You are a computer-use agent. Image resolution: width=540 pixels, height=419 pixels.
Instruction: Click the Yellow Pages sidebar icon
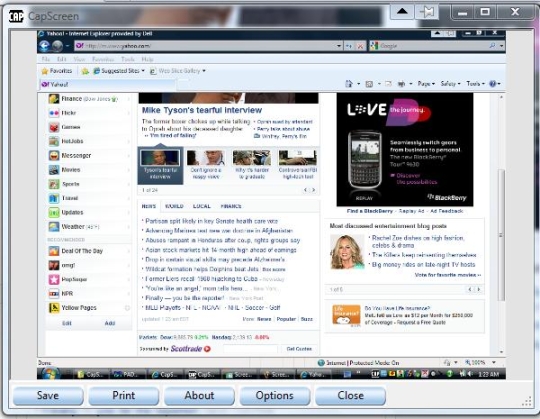pos(54,308)
